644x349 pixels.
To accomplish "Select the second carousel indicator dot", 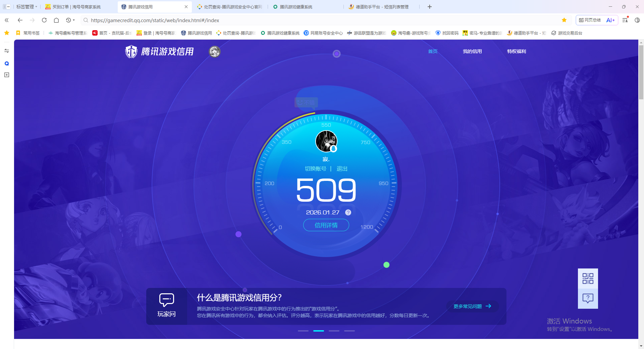I will tap(319, 331).
